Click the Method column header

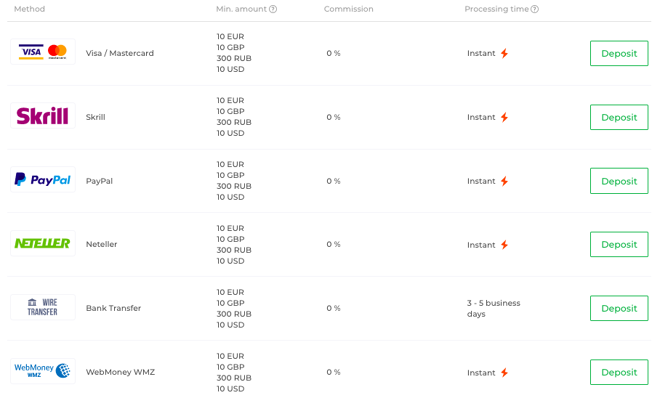click(x=29, y=9)
